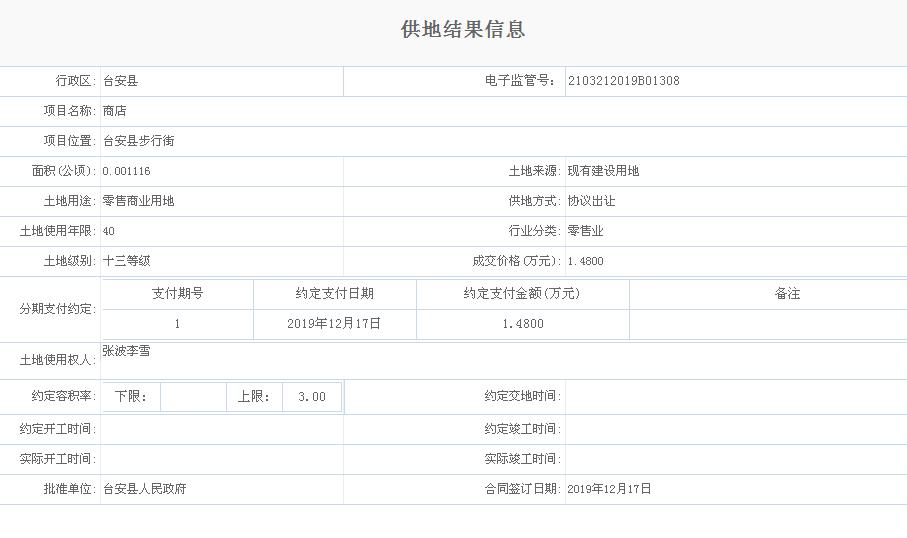Screen dimensions: 907x538
Task: Click the 实际竣工时间 field label
Action: 523,459
